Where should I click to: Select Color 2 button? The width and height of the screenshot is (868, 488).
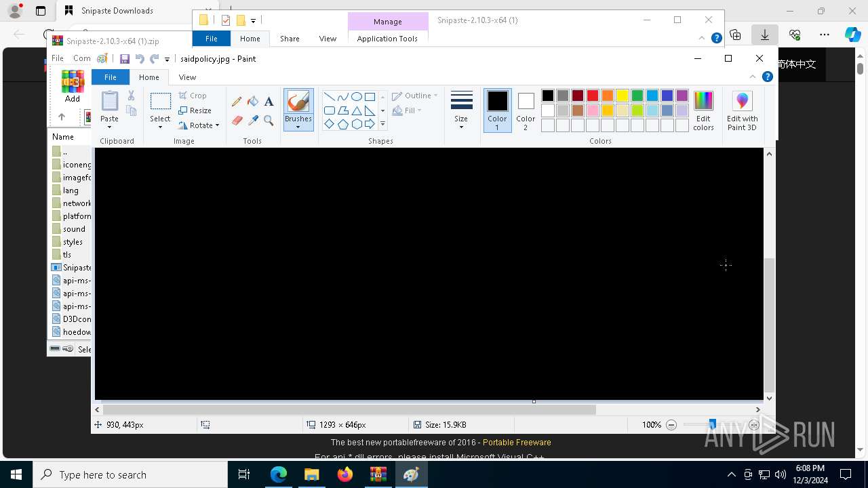(x=526, y=110)
